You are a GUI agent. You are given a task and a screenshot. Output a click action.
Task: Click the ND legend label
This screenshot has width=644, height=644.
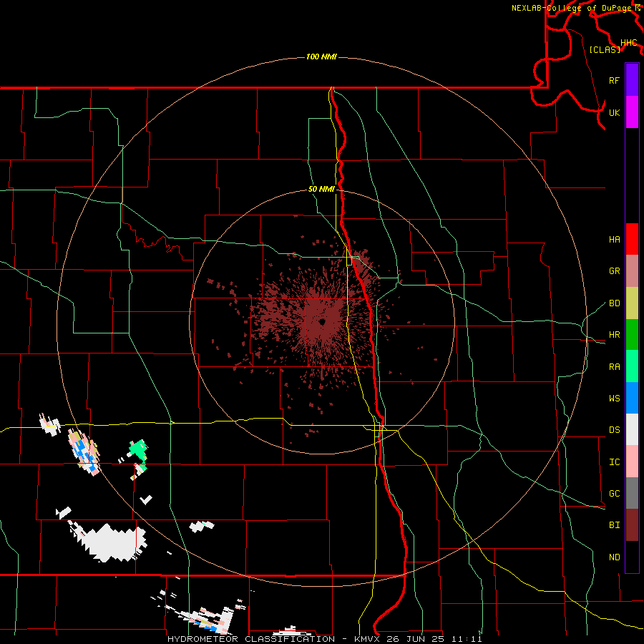[614, 557]
